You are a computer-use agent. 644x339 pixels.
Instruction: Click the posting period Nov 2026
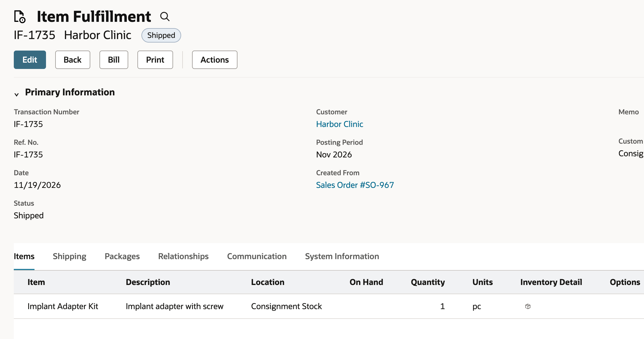[x=334, y=155]
